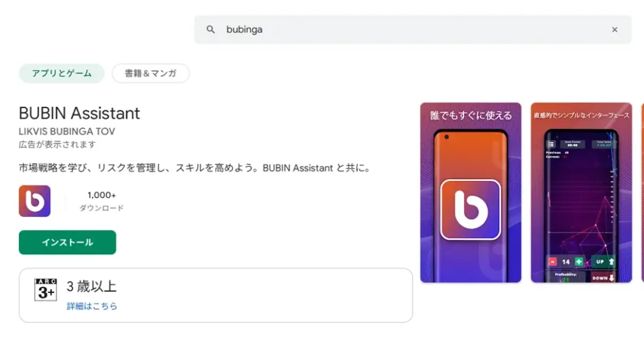Switch to the 書籍＆マンガ filter chip
The height and width of the screenshot is (362, 644).
151,74
